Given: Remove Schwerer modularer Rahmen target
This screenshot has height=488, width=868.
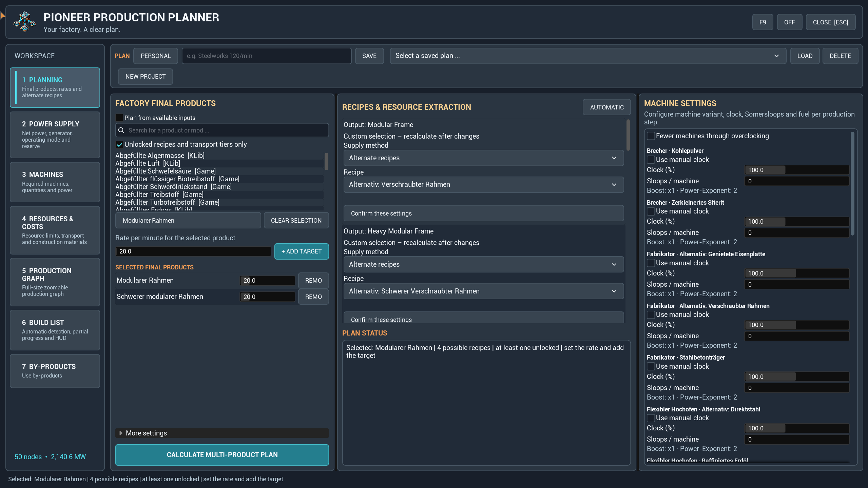Looking at the screenshot, I should point(313,297).
